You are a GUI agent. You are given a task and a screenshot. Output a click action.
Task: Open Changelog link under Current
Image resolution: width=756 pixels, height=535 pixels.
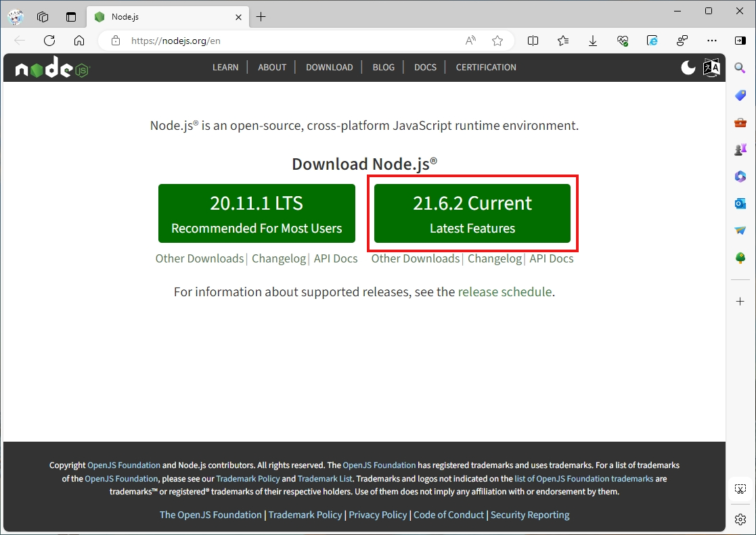click(495, 259)
